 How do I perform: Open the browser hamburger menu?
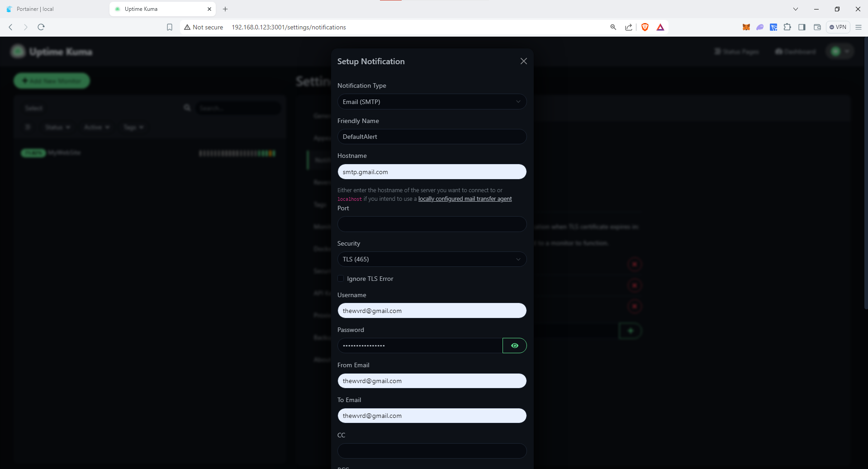click(x=859, y=27)
